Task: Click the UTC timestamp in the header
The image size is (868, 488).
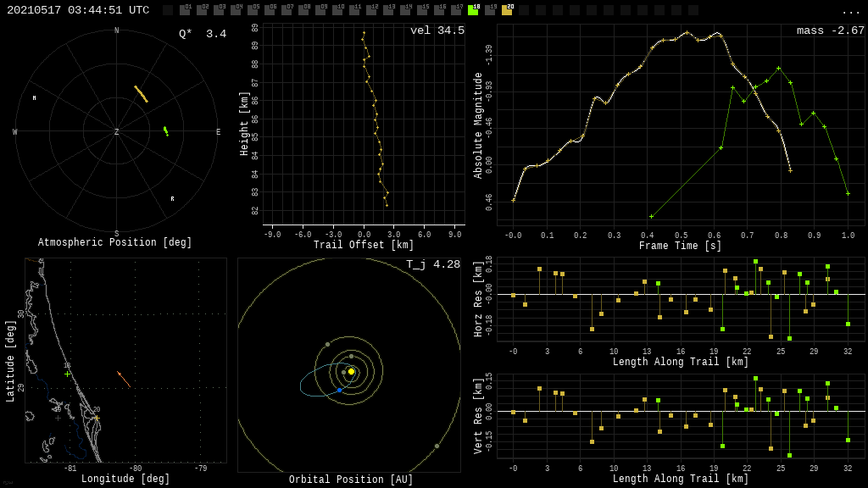Action: 78,10
